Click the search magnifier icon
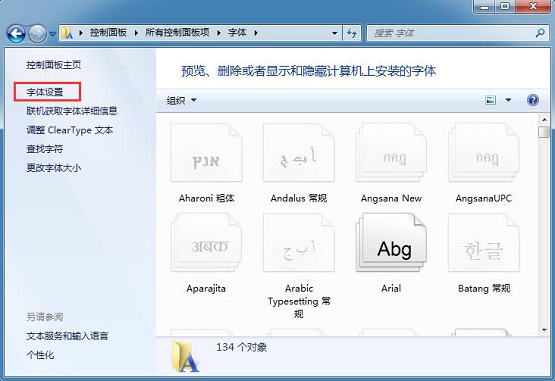The height and width of the screenshot is (381, 555). coord(540,33)
